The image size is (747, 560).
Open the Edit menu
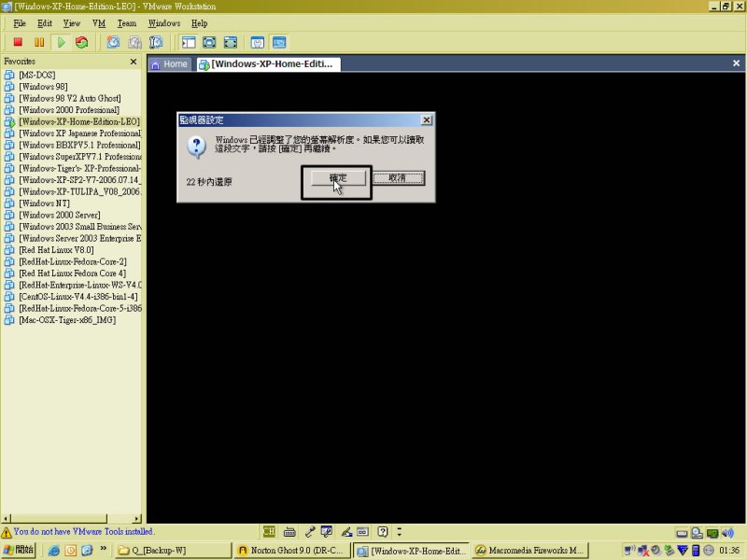coord(45,23)
